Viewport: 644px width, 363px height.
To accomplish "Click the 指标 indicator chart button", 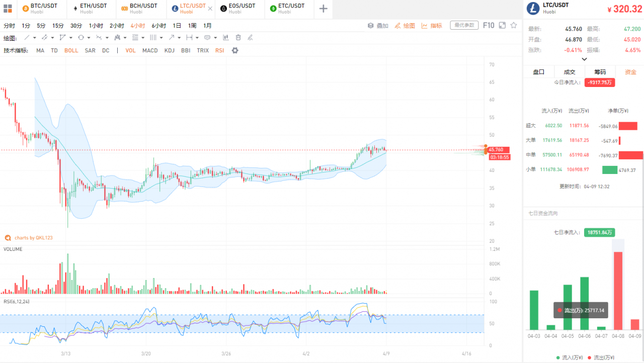I will point(432,26).
